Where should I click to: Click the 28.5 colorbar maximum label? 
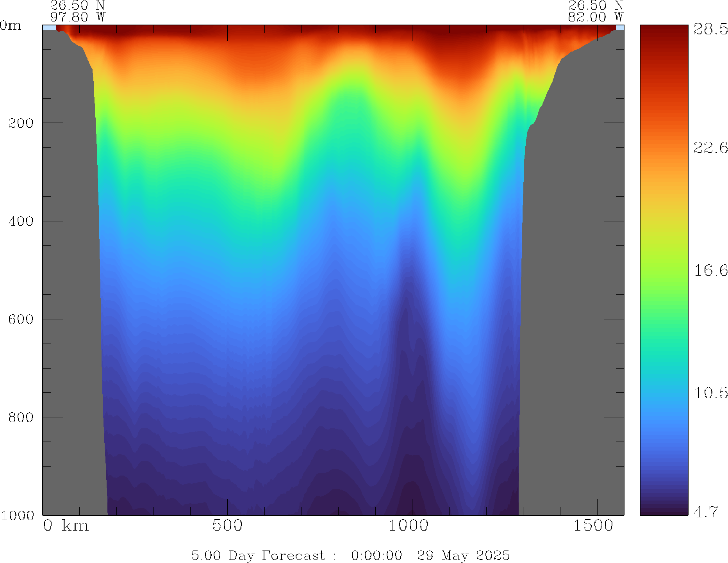click(x=710, y=29)
